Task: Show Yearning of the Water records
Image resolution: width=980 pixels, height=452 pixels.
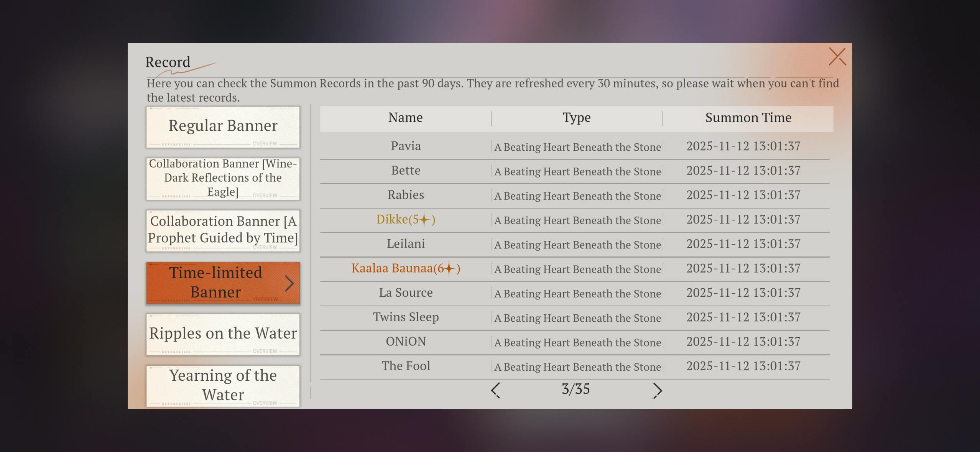Action: click(x=223, y=385)
